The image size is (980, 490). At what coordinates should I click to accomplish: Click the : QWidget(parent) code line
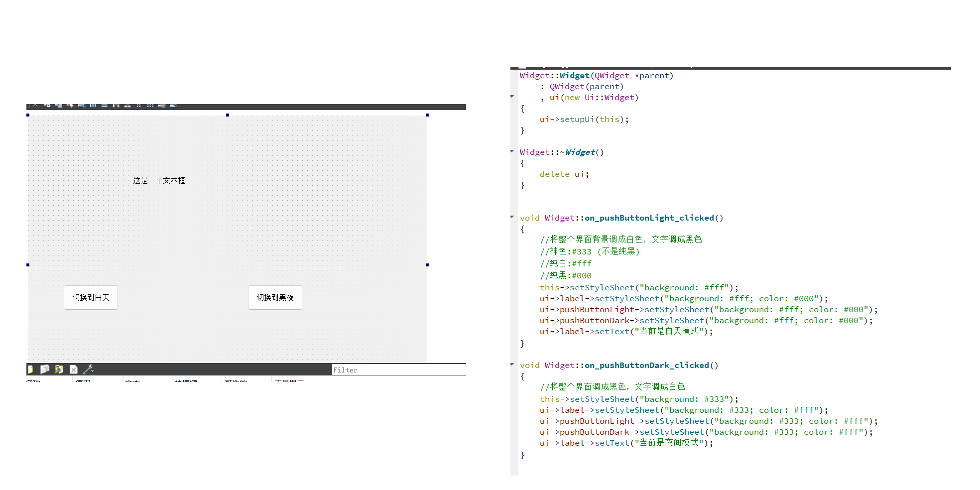point(582,87)
